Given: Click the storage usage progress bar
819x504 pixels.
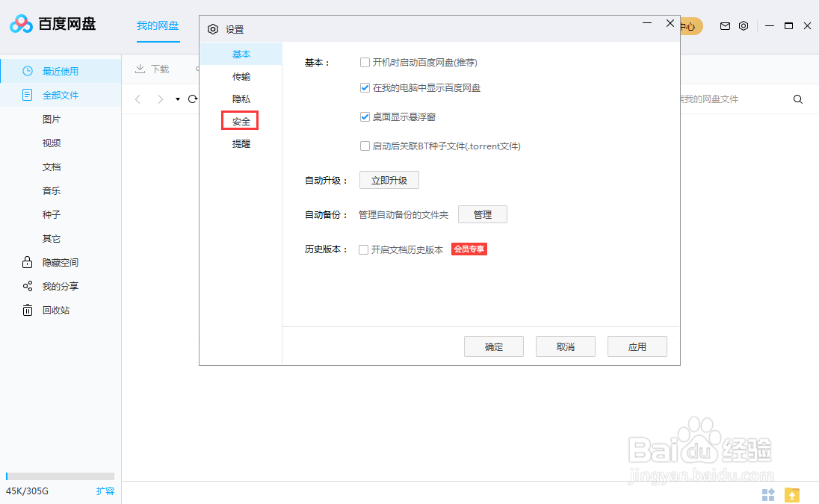Looking at the screenshot, I should pyautogui.click(x=60, y=476).
